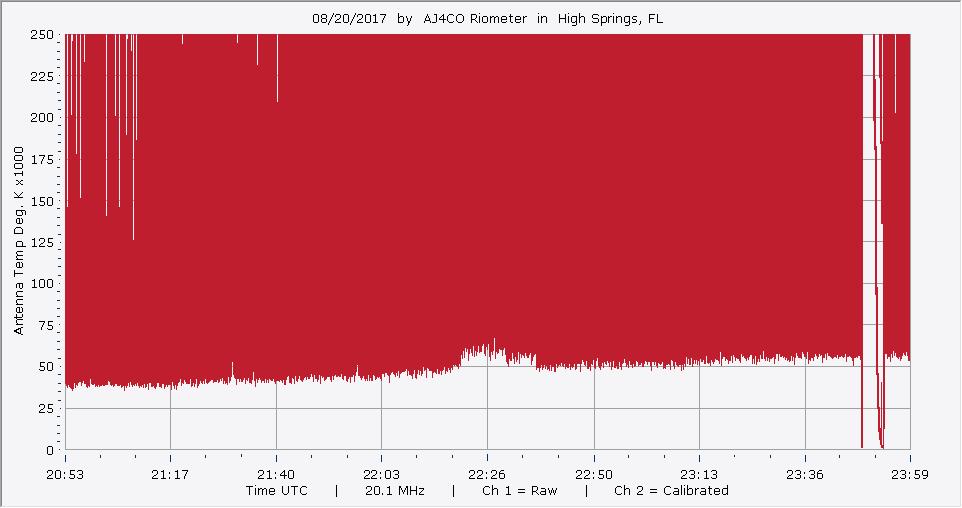Click the 75 y-axis value
Viewport: 962px width, 508px height.
tap(46, 326)
